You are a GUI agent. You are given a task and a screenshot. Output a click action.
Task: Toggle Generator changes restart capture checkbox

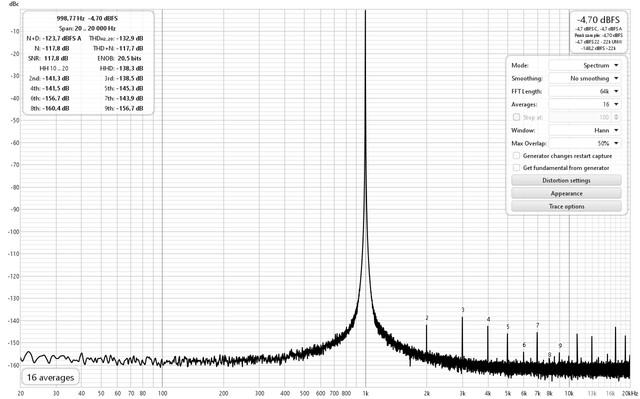pos(516,156)
